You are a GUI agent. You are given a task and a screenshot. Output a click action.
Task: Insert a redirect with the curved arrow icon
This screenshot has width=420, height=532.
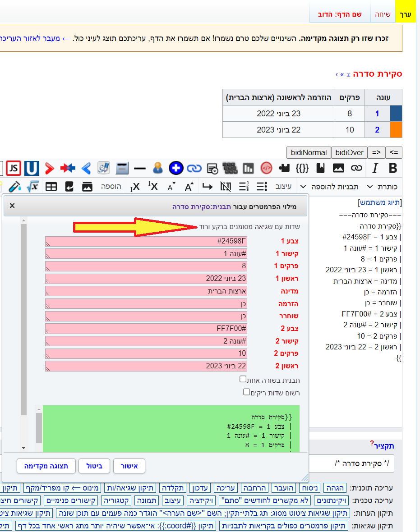(69, 187)
